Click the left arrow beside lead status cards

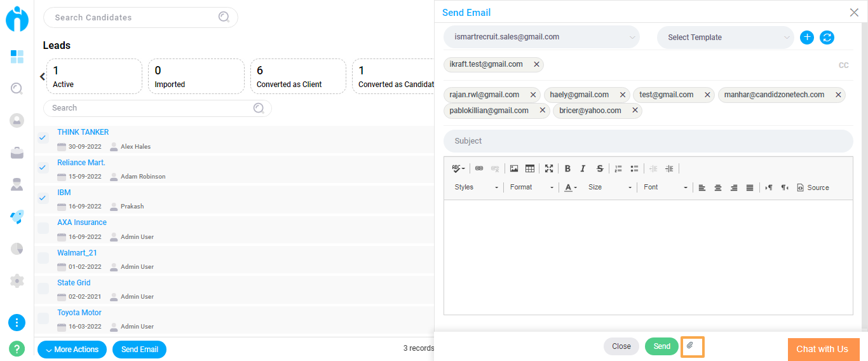click(43, 76)
